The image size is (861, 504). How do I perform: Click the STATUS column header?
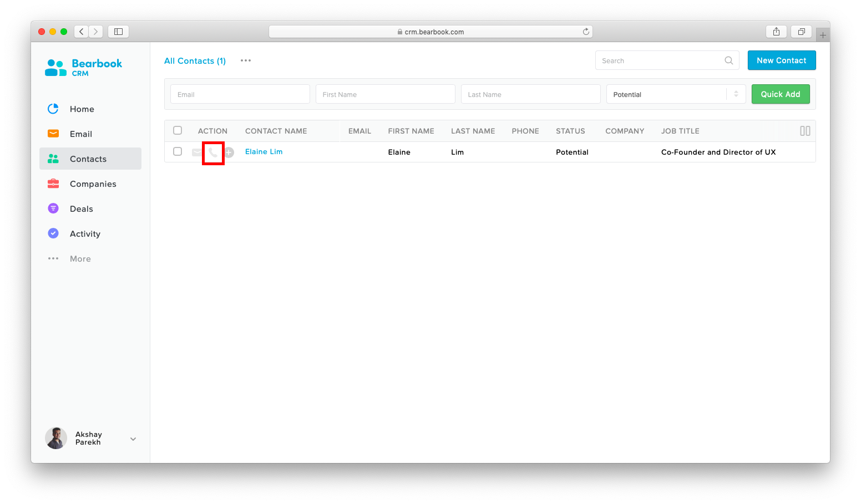pyautogui.click(x=570, y=131)
